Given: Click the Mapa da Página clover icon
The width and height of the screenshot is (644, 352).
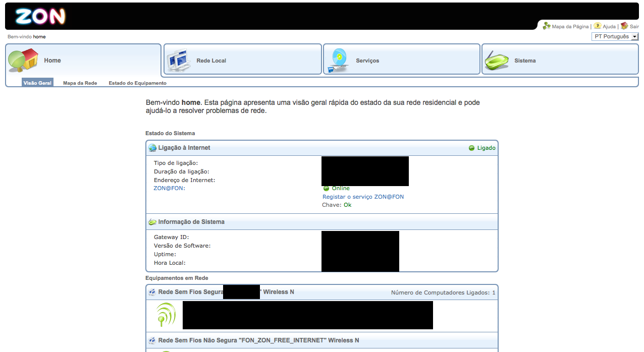Looking at the screenshot, I should tap(547, 26).
